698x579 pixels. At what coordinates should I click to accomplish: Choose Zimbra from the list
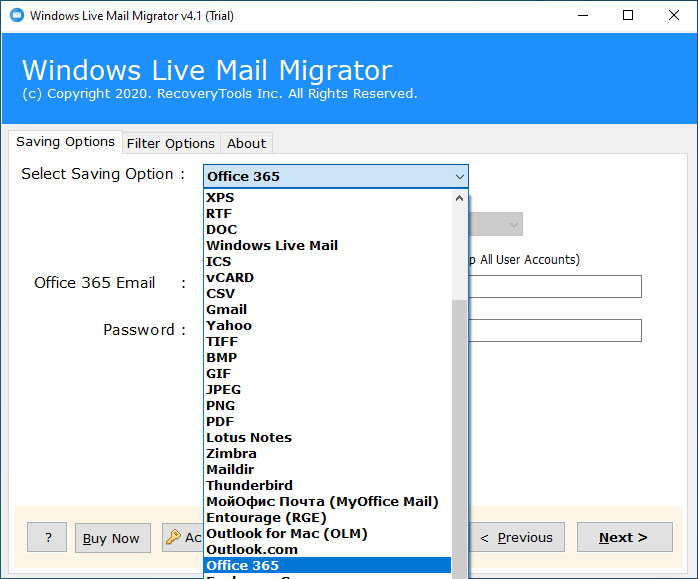coord(328,454)
